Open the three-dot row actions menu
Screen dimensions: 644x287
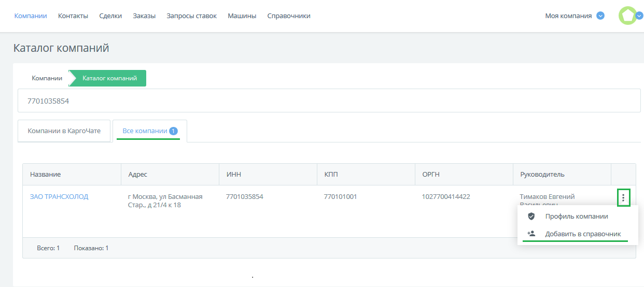point(623,198)
